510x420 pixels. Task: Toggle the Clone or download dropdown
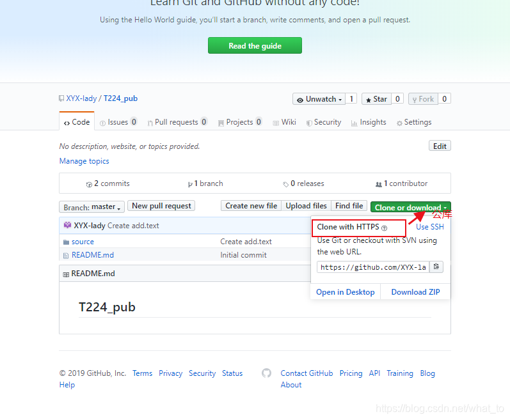410,207
